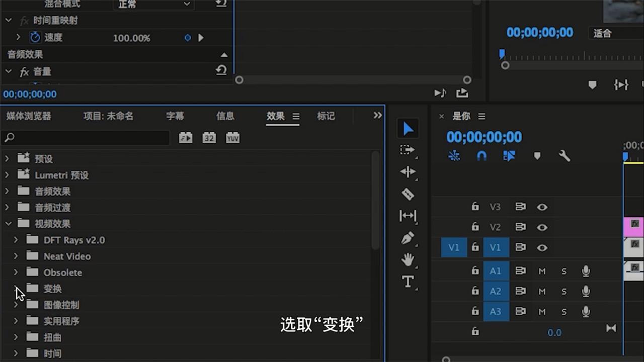The width and height of the screenshot is (644, 362).
Task: Mute audio track A1
Action: pyautogui.click(x=542, y=271)
